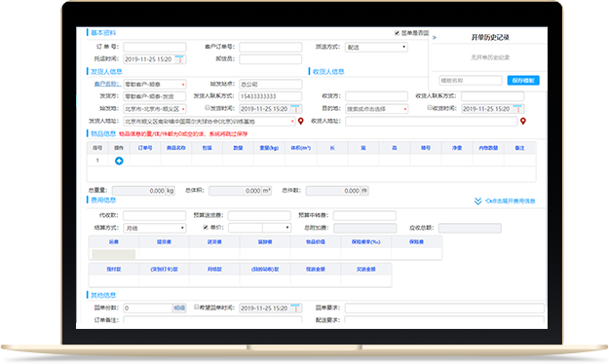609x364 pixels.
Task: Open the 结算方式 dropdown showing 月结
Action: [155, 228]
